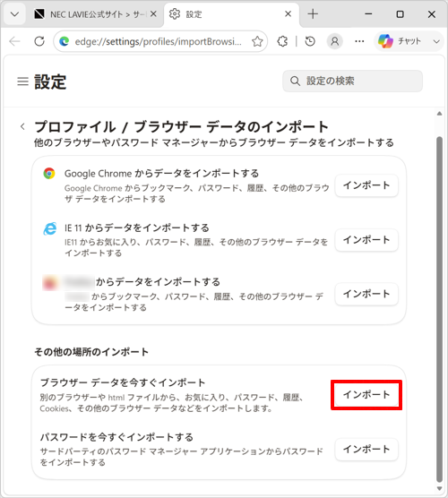Click text ブラウザー データを今すぐインポート
Viewport: 448px width, 498px height.
[x=123, y=382]
